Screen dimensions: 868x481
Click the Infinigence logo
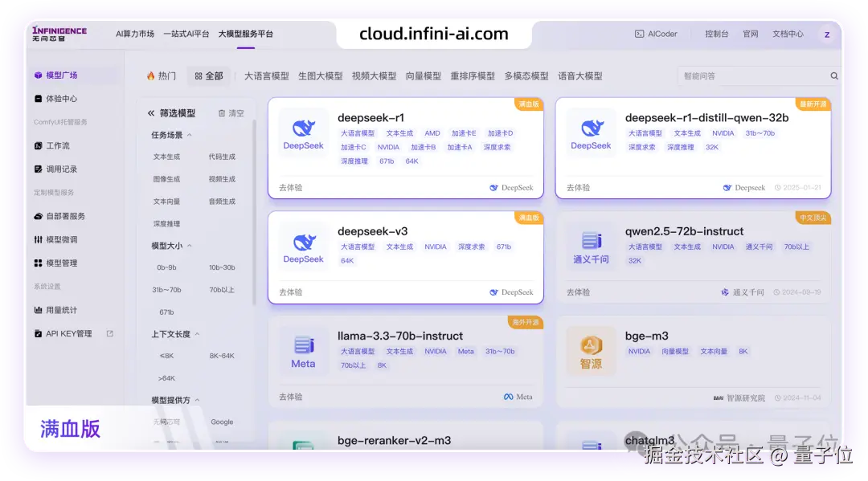pyautogui.click(x=59, y=34)
